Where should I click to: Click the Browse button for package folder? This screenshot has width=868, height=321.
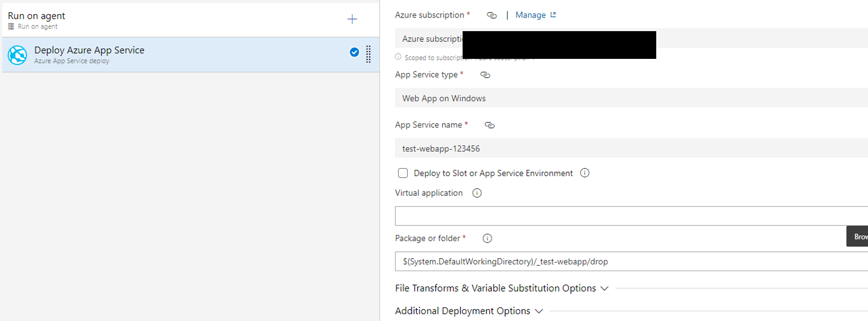tap(857, 236)
